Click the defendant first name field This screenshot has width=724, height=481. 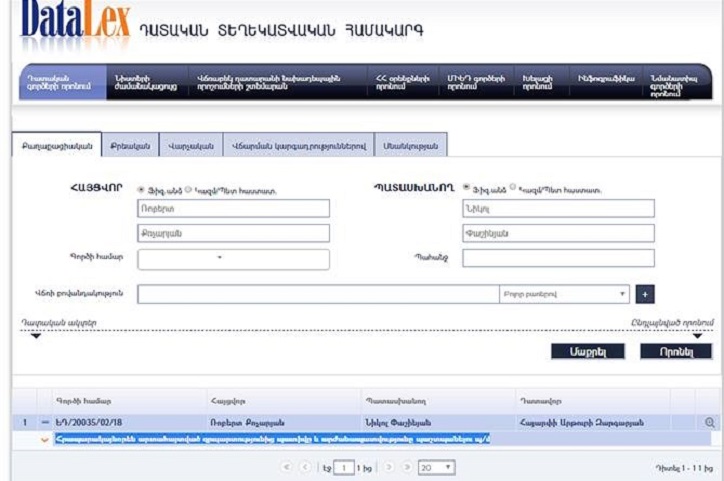[x=558, y=208]
